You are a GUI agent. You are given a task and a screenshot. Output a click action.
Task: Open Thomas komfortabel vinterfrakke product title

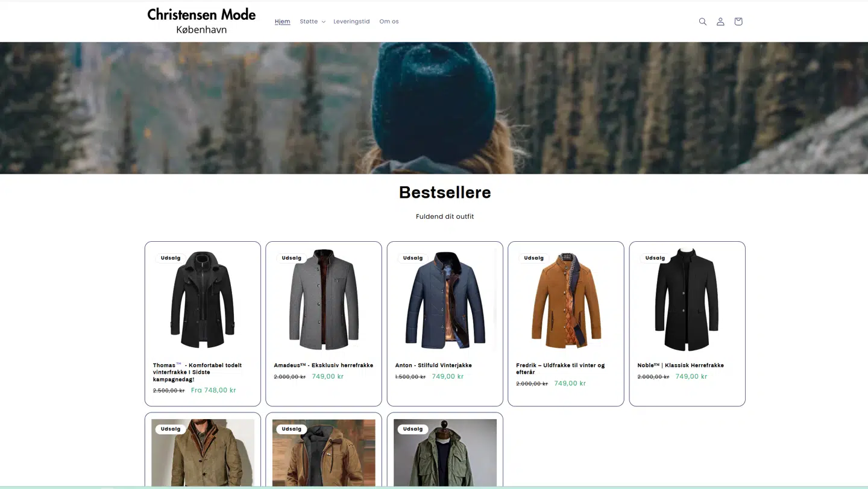[197, 372]
